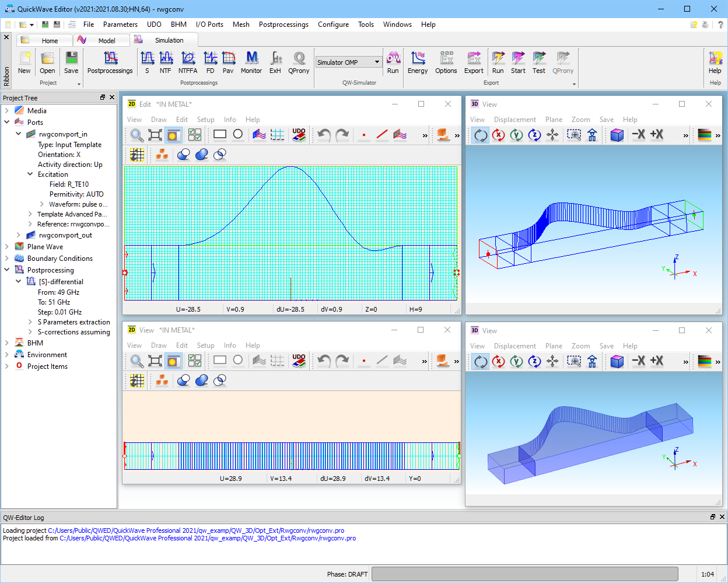
Task: Open Draw menu in 2D Edit window
Action: click(x=159, y=120)
